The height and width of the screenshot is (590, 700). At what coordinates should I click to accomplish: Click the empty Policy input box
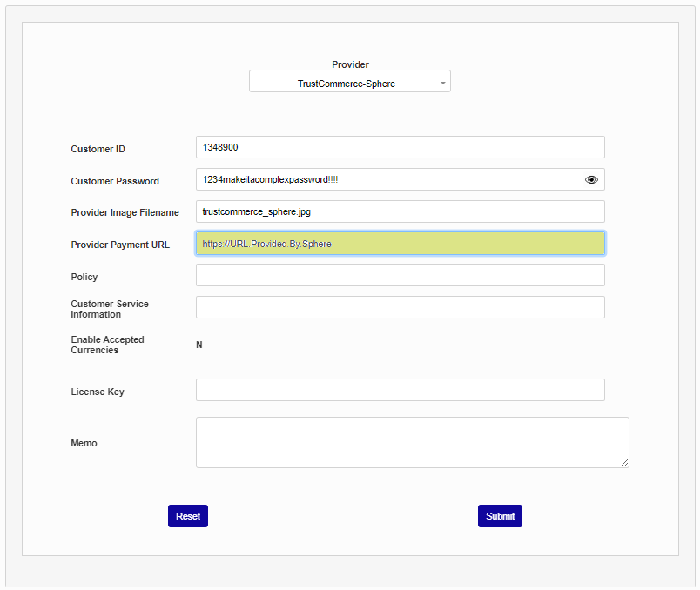(x=400, y=275)
